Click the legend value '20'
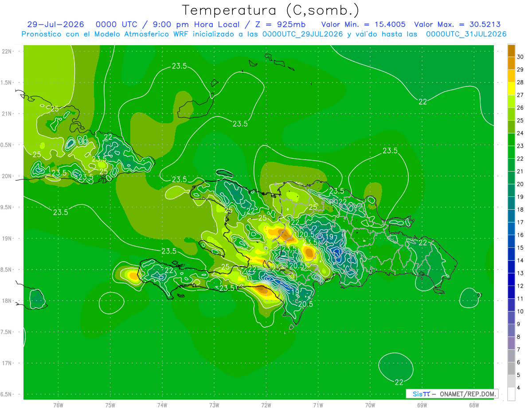This screenshot has height=411, width=532. [x=520, y=184]
